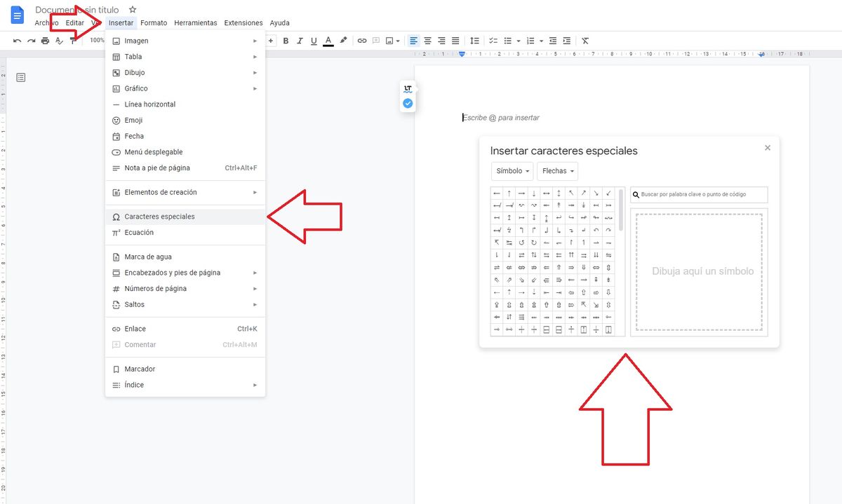Star the untitled document
842x504 pixels.
point(131,10)
